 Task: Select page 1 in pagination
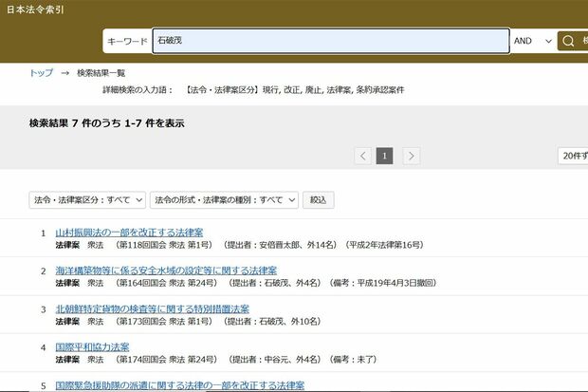[x=384, y=156]
